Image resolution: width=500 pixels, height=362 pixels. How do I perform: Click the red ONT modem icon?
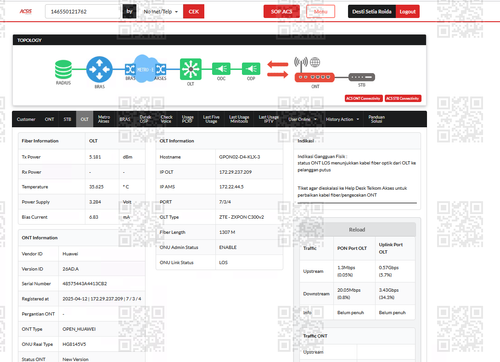point(314,77)
